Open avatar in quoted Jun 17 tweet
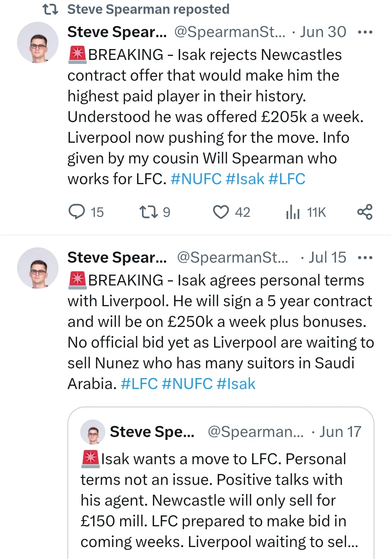392x559 pixels. click(93, 432)
